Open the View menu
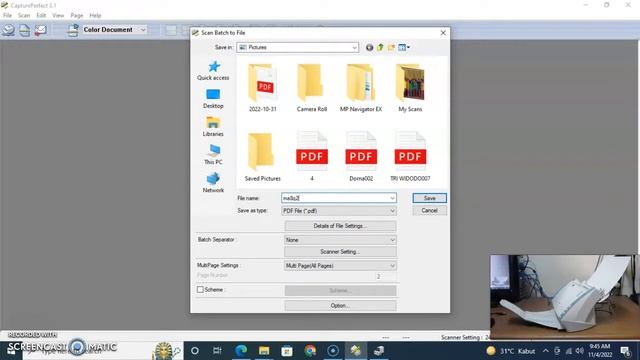The image size is (640, 360). (x=58, y=16)
